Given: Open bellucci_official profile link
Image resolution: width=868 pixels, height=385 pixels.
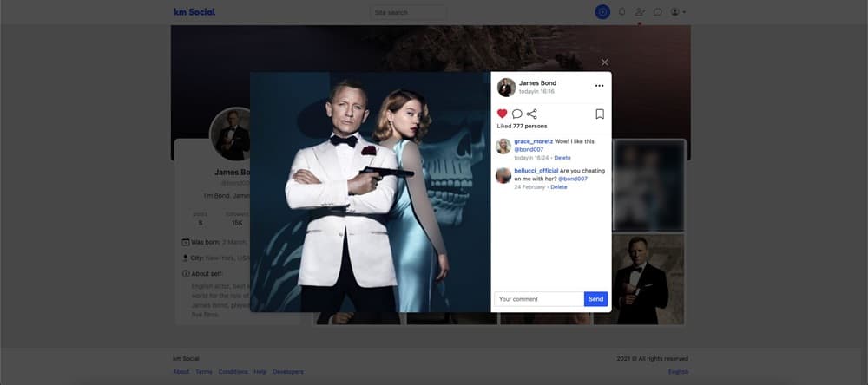Looking at the screenshot, I should tap(536, 171).
